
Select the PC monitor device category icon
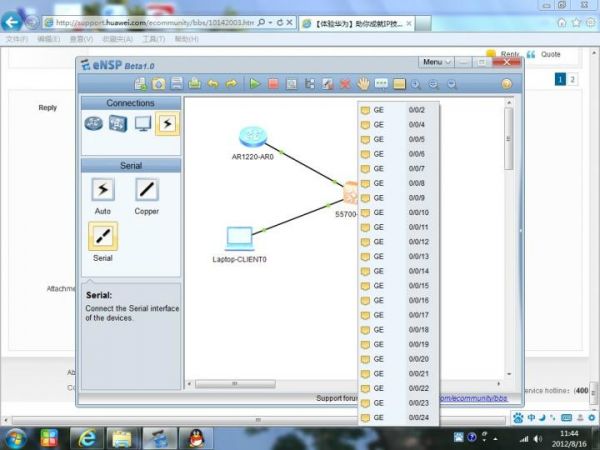143,124
